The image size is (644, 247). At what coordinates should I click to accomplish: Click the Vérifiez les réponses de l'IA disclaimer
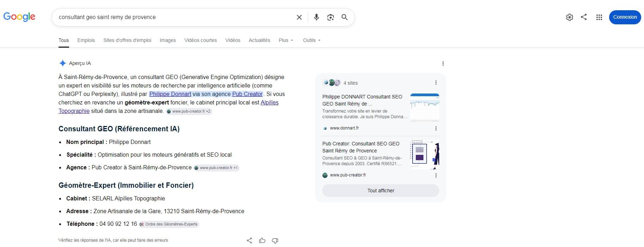point(113,240)
